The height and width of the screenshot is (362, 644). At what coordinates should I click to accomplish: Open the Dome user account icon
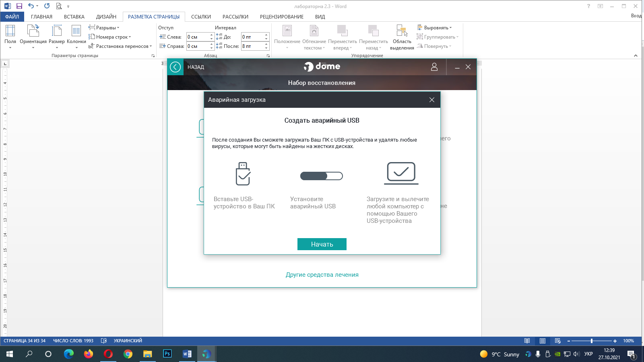click(434, 67)
